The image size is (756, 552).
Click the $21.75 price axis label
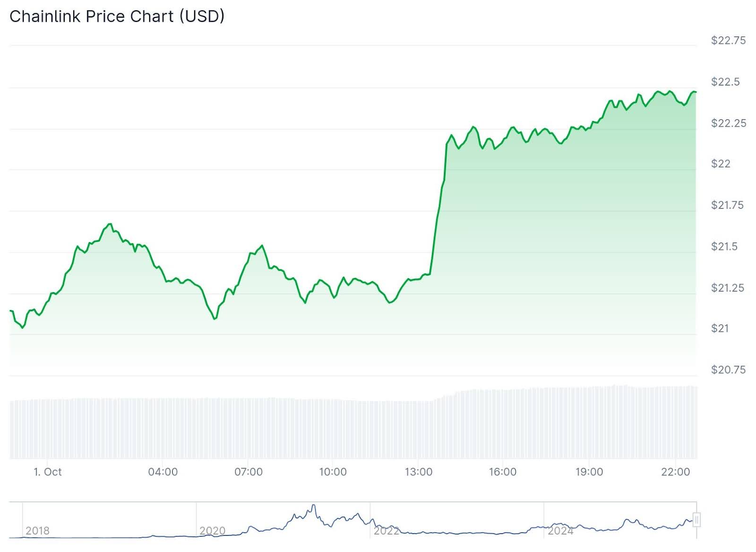coord(727,205)
